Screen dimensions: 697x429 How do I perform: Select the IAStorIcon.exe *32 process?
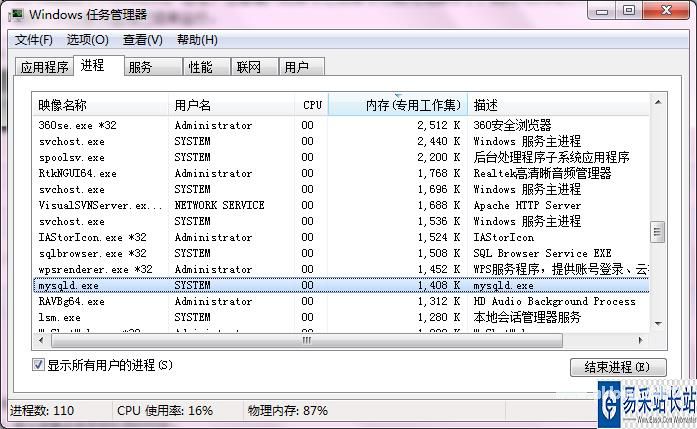(341, 237)
